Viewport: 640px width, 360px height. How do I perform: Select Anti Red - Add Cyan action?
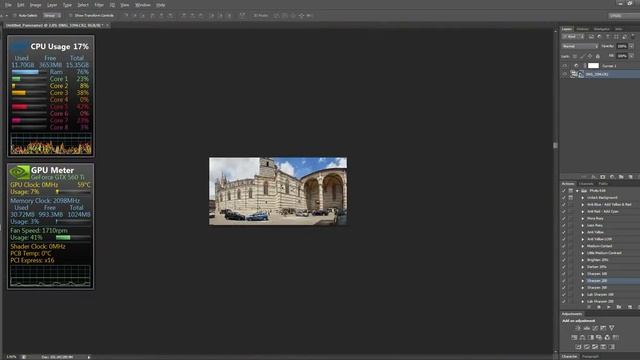pos(602,211)
